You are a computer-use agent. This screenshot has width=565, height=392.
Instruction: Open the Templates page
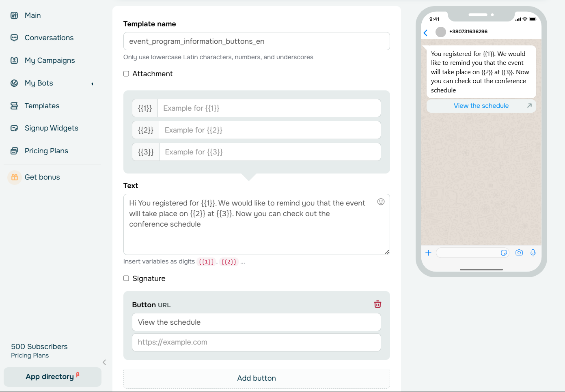pyautogui.click(x=42, y=106)
